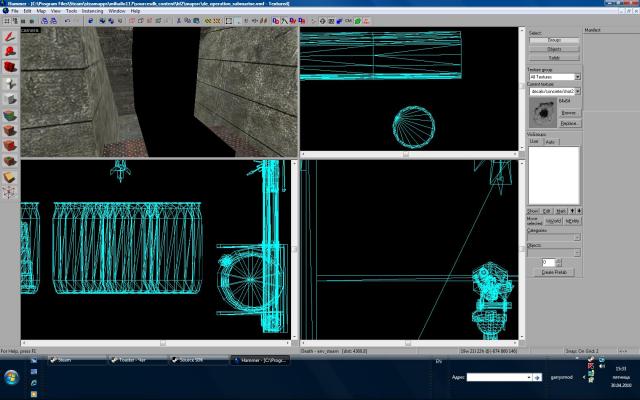Viewport: 640px width, 400px height.
Task: Switch to the Auto visgroups tab
Action: click(550, 142)
